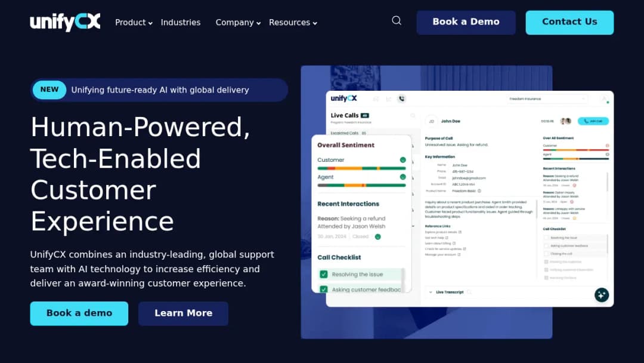Click the Agent smiley in Overall Sentiment card
Viewport: 644px width, 363px height.
(x=403, y=177)
